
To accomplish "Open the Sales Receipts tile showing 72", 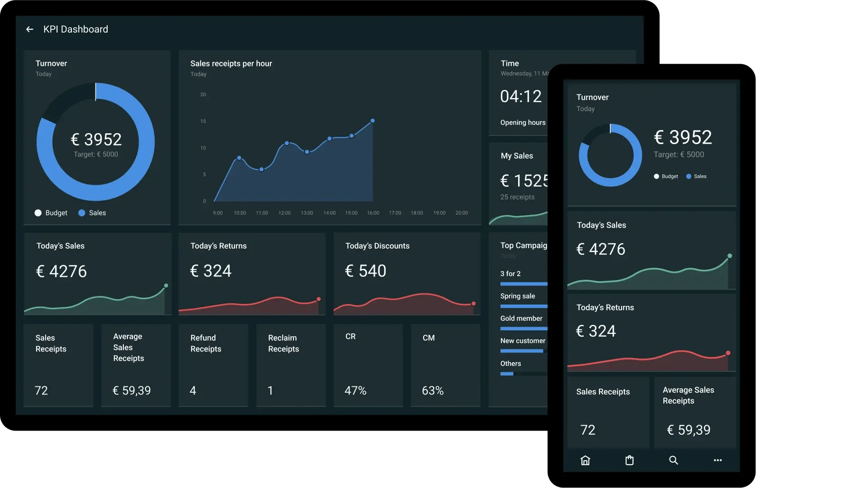I will 58,365.
